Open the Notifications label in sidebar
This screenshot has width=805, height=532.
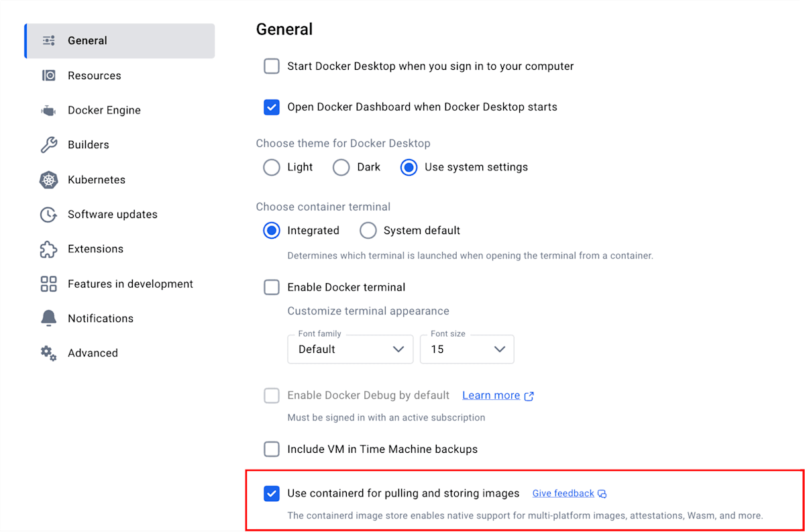coord(101,319)
